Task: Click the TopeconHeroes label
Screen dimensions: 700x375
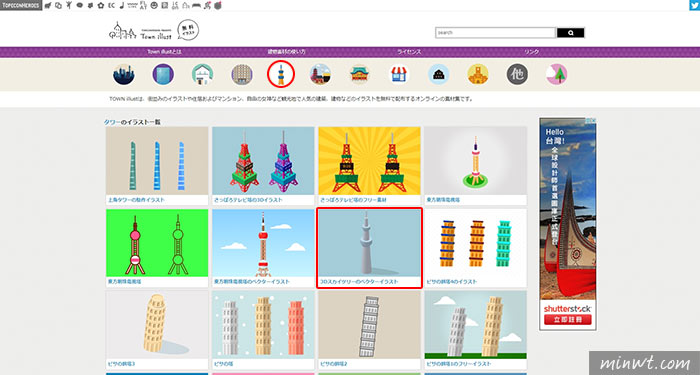Action: [x=21, y=5]
